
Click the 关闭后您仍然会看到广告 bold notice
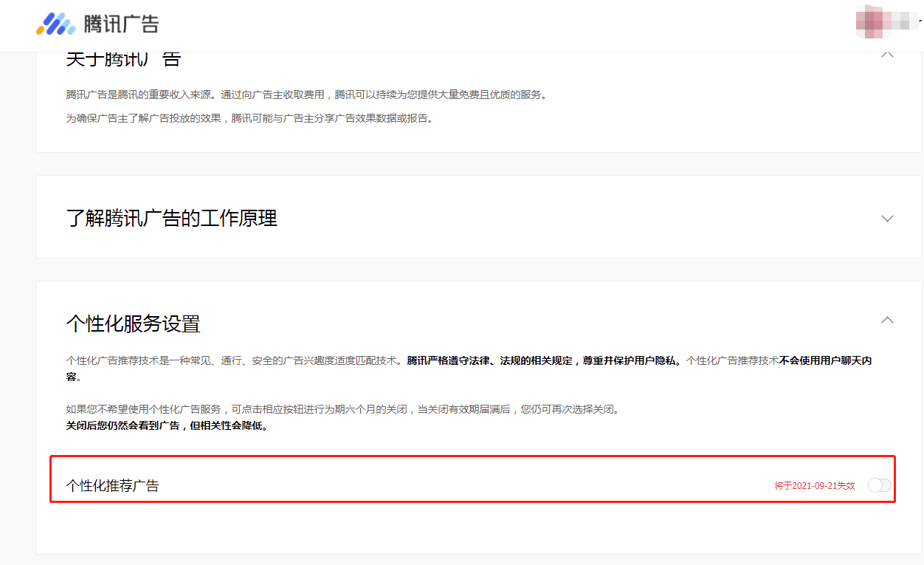tap(167, 426)
